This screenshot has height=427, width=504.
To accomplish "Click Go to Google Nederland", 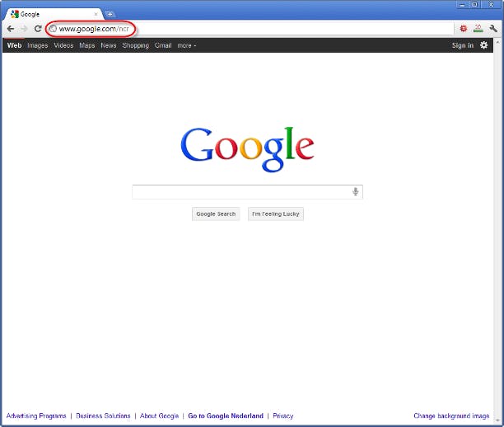I will pos(226,415).
